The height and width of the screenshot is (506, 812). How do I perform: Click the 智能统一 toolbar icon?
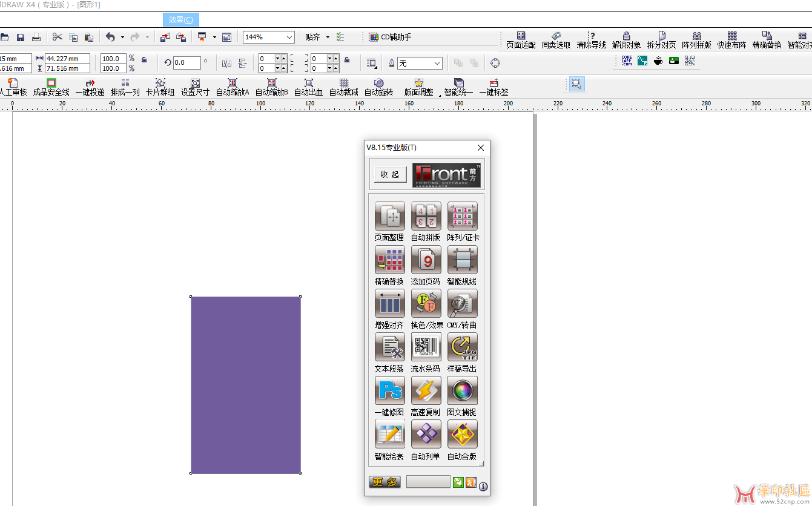458,87
